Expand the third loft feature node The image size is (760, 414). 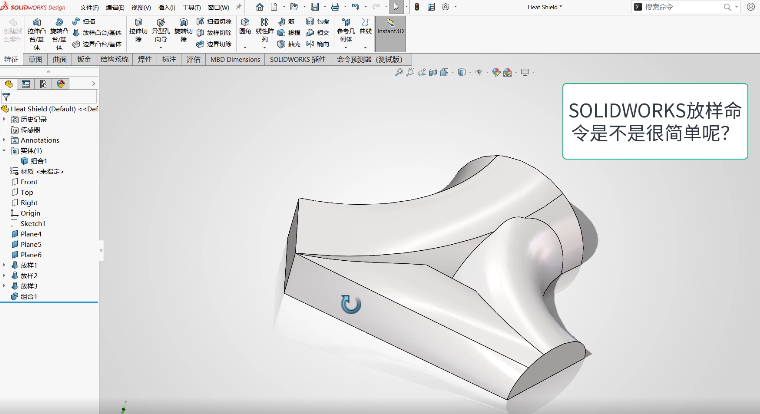(x=4, y=286)
